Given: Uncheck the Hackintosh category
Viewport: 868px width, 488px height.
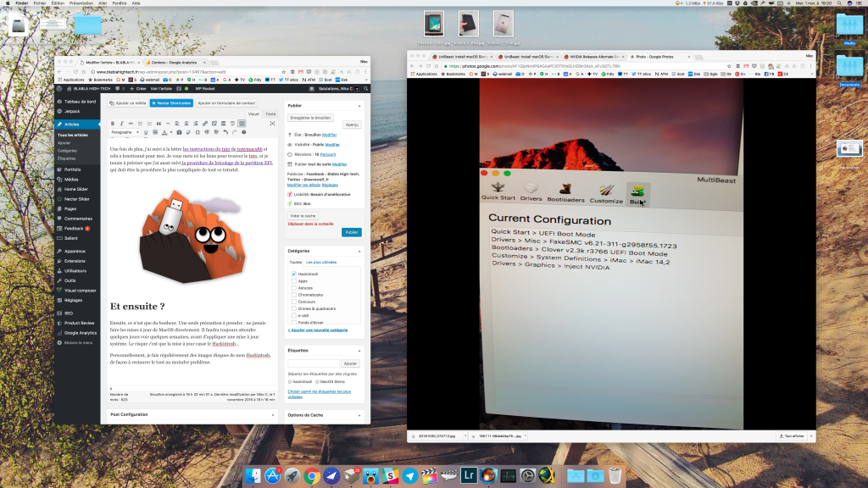Looking at the screenshot, I should pos(294,274).
